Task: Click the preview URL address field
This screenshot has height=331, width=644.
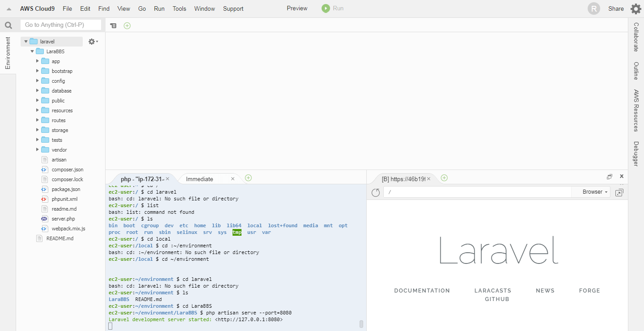Action: click(x=477, y=192)
